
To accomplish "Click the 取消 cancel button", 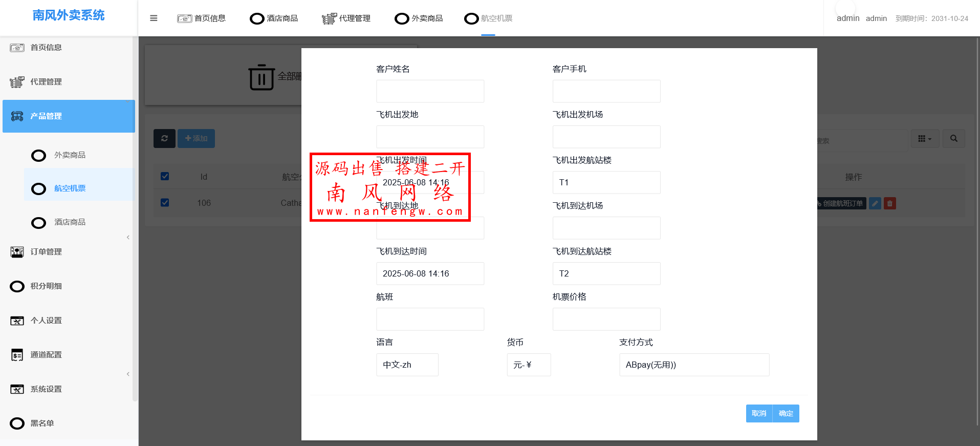I will [x=759, y=413].
